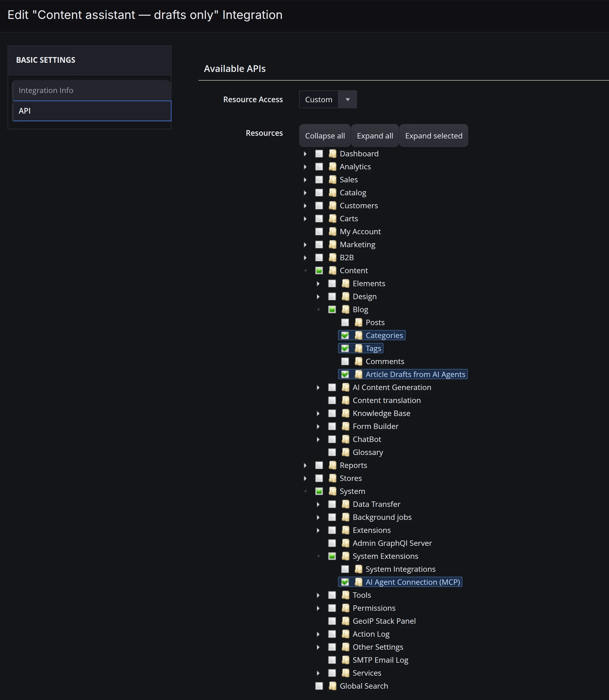The width and height of the screenshot is (609, 700).
Task: Click the Posts folder icon
Action: pos(358,322)
